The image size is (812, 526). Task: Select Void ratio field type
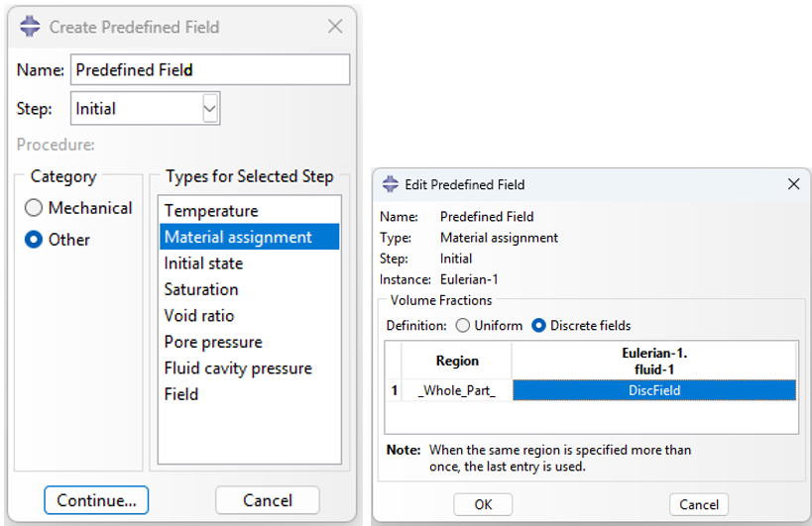(x=199, y=316)
